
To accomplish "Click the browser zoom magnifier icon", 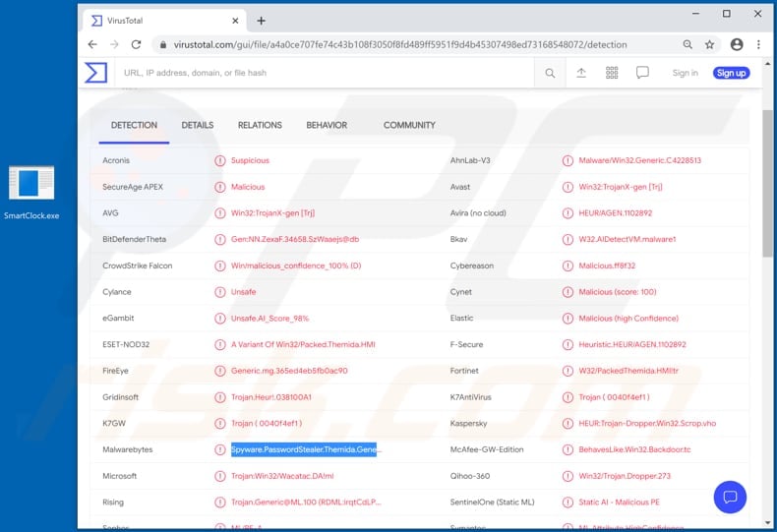I will tap(687, 44).
